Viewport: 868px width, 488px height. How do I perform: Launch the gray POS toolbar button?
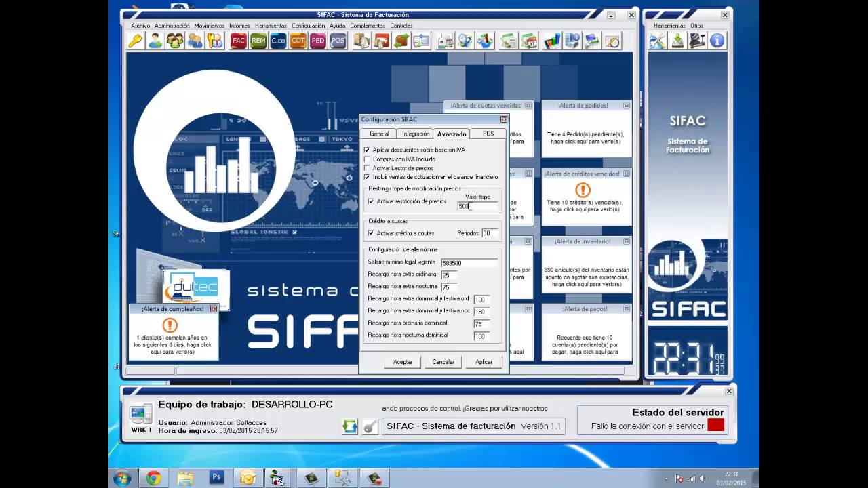338,41
